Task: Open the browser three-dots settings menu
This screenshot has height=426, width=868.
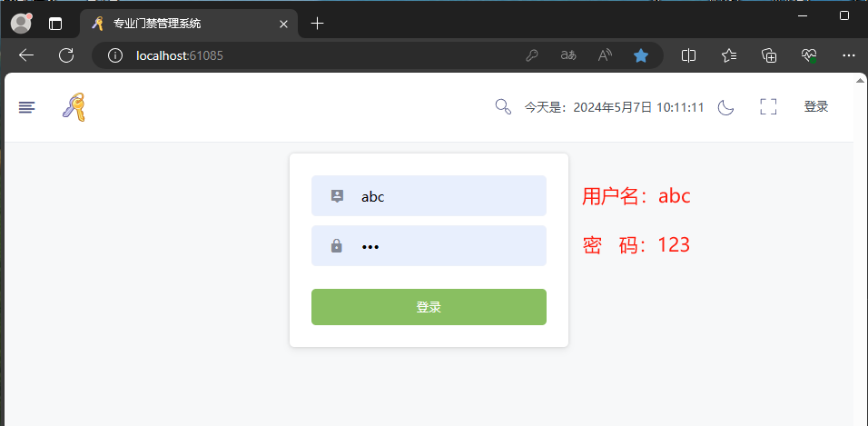Action: pos(849,55)
